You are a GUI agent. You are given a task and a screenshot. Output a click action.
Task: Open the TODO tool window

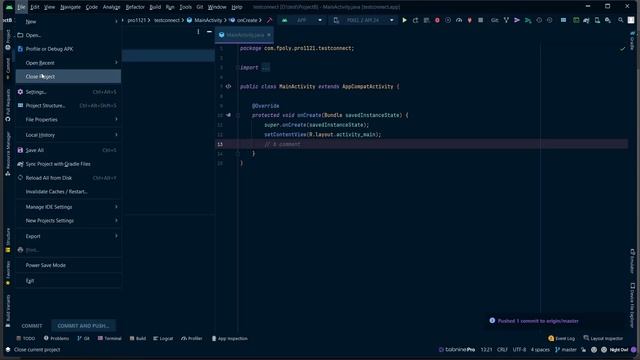click(x=26, y=338)
